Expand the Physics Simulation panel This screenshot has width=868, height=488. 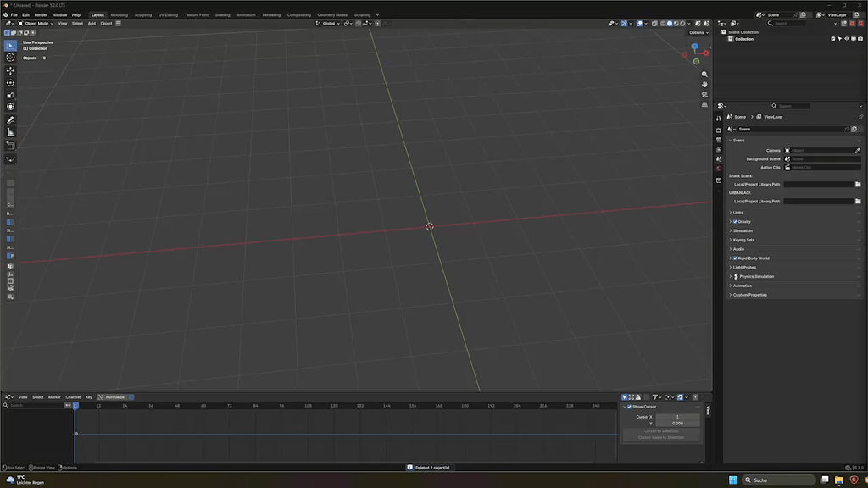pyautogui.click(x=756, y=277)
